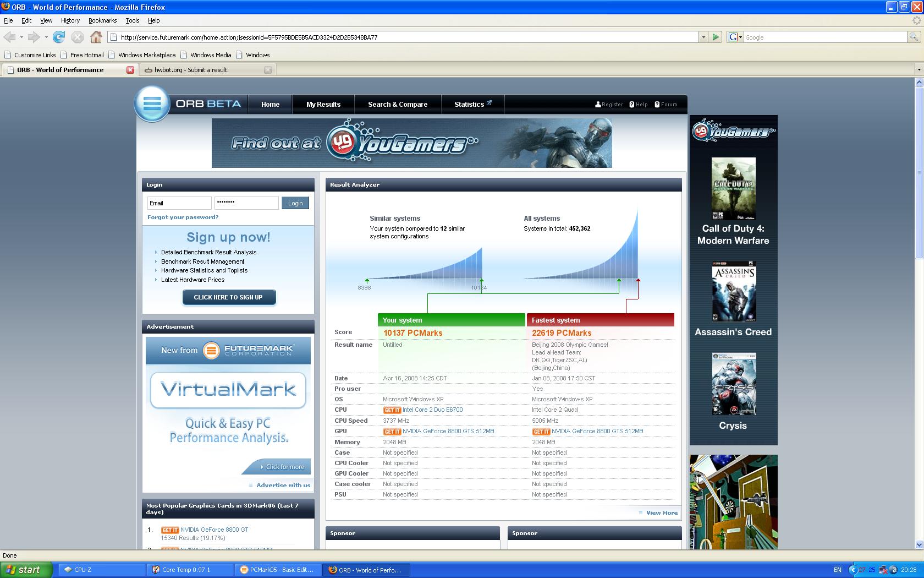Open the Intel Core 2 Duo E6700 link
The image size is (924, 578).
[x=433, y=410]
